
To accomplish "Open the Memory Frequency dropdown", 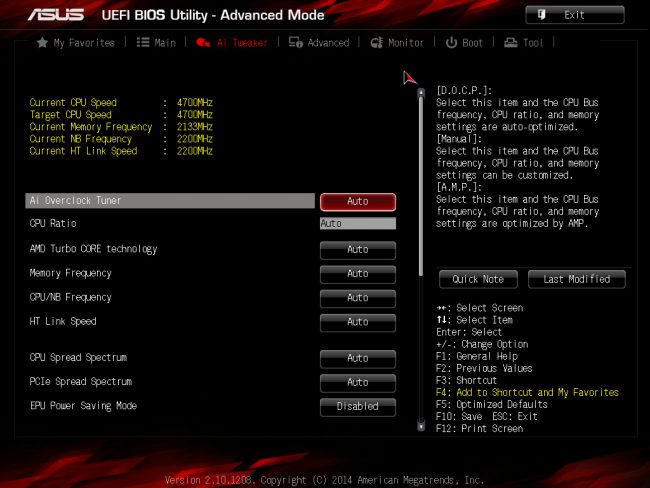I will tap(357, 273).
